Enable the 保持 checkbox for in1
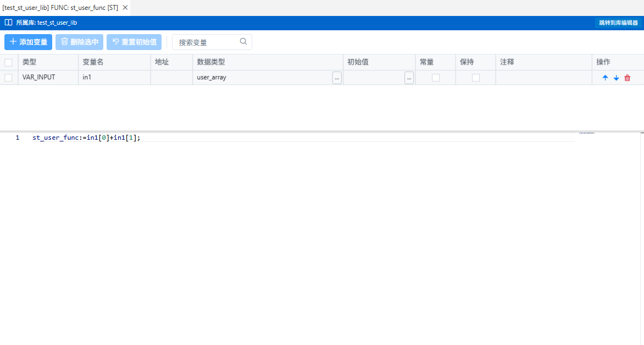This screenshot has width=644, height=345. pos(476,78)
